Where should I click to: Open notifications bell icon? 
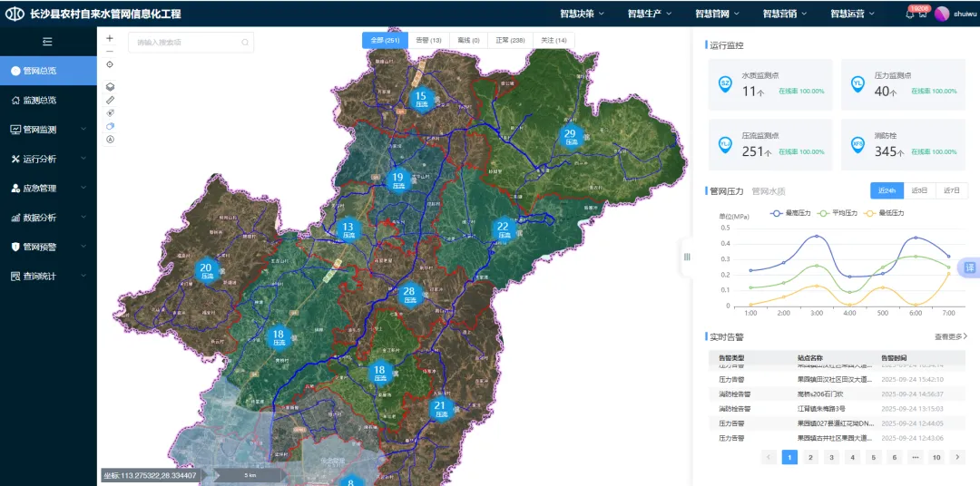coord(909,14)
